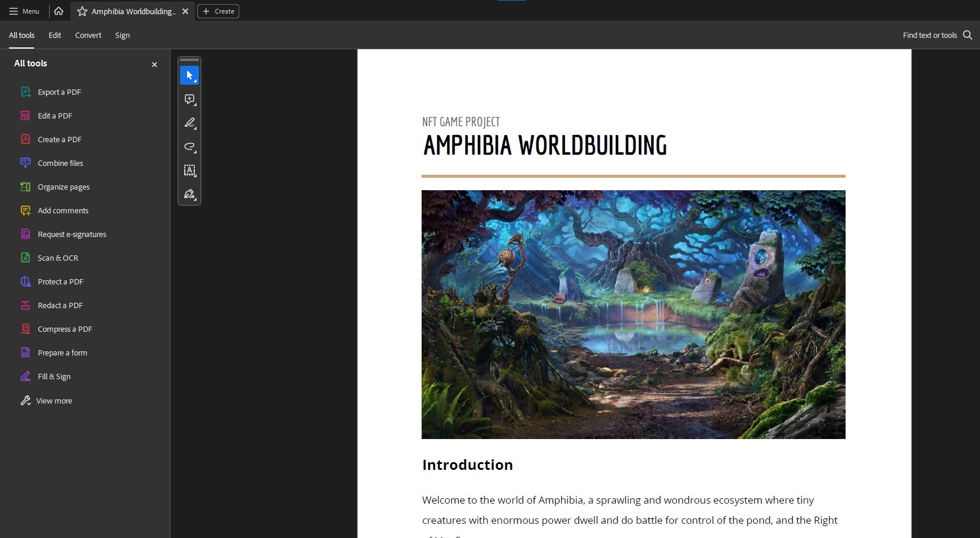Click the Scan & OCR icon
This screenshot has width=980, height=538.
(x=25, y=258)
